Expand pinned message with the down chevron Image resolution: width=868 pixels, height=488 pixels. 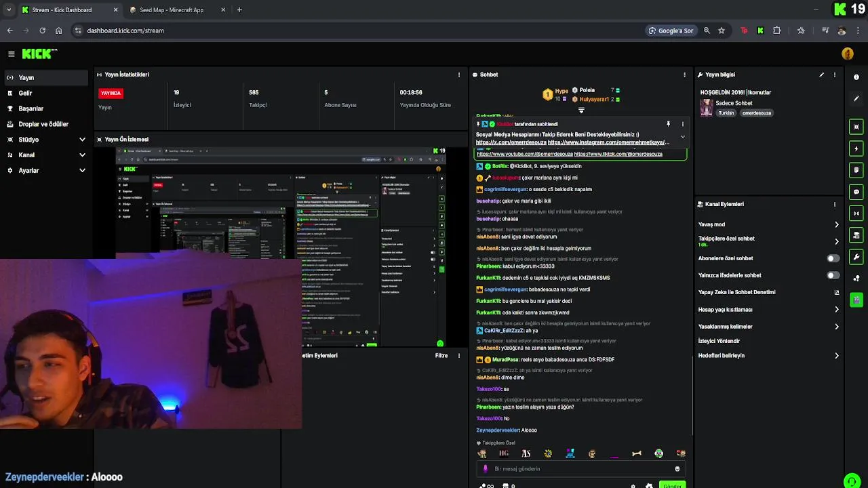tap(683, 137)
